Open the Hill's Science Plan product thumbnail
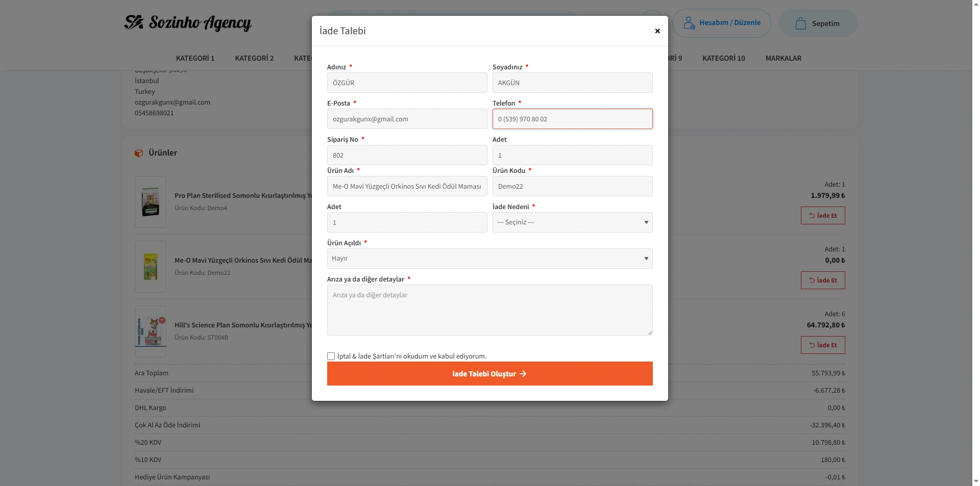 coord(151,331)
